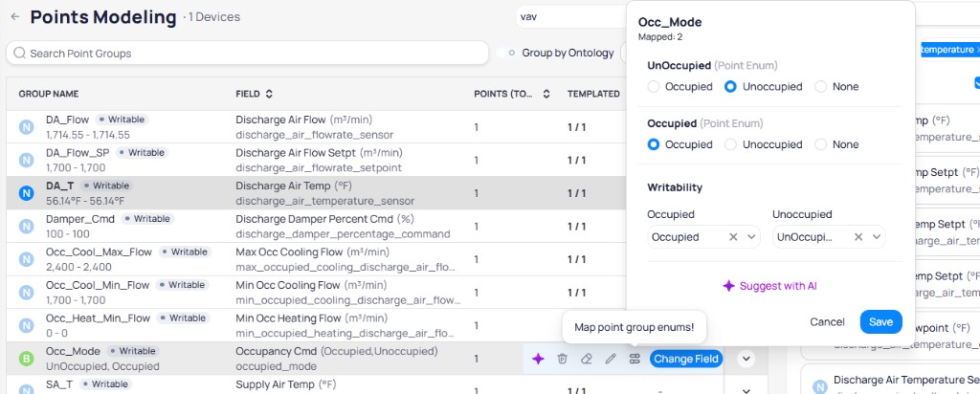Click the Writable tag on Occ_Mode row
The width and height of the screenshot is (980, 394).
click(x=133, y=351)
